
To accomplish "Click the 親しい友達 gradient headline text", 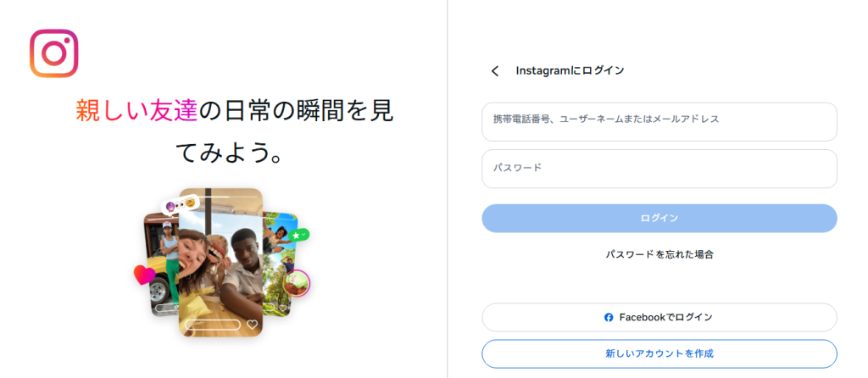I will click(x=136, y=110).
